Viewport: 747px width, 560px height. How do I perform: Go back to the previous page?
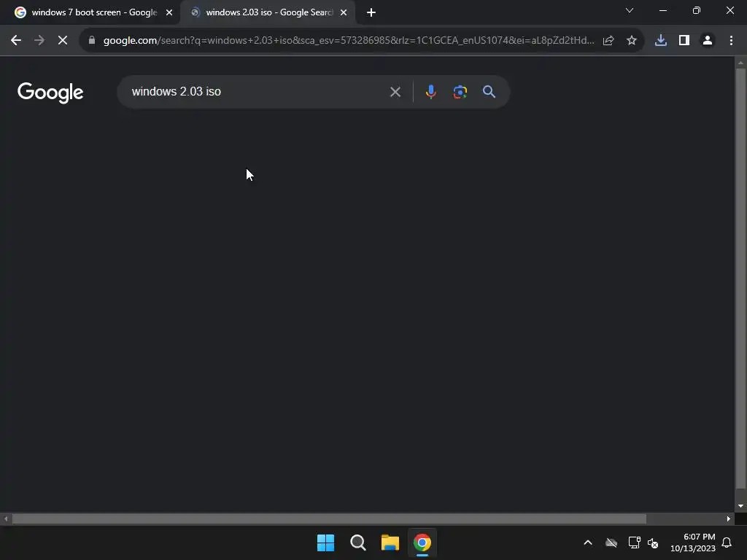tap(16, 41)
